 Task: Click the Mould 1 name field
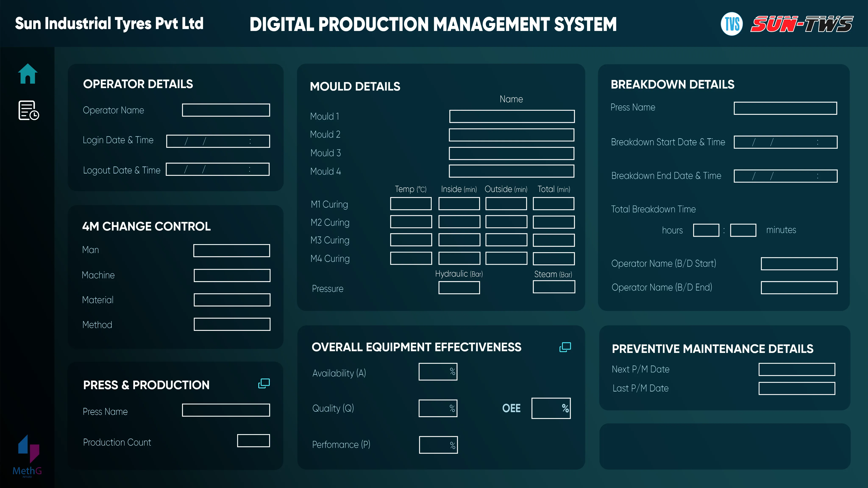coord(512,116)
